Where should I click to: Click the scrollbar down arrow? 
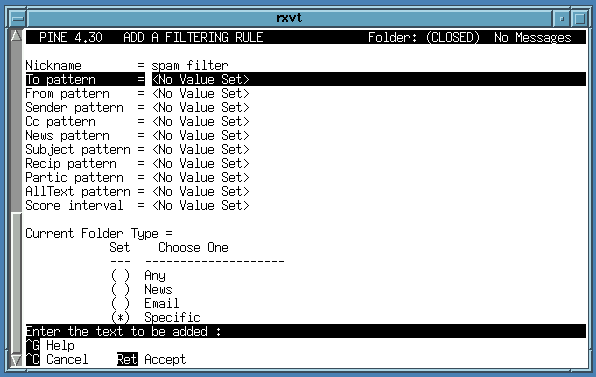(16, 360)
